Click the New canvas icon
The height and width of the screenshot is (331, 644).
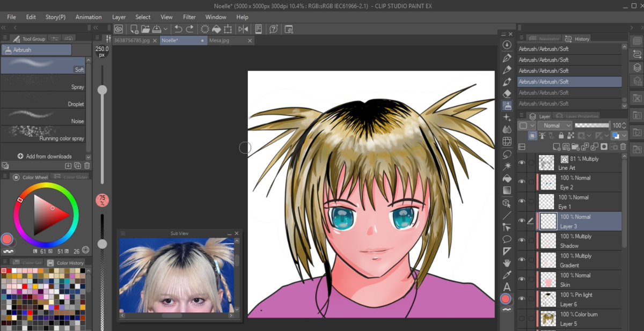point(134,29)
